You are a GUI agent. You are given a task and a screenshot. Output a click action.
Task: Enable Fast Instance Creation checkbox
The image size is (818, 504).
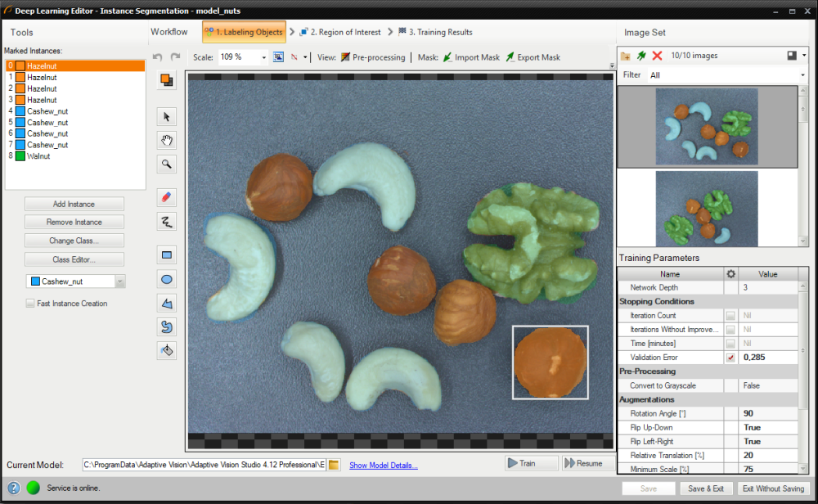pos(30,304)
